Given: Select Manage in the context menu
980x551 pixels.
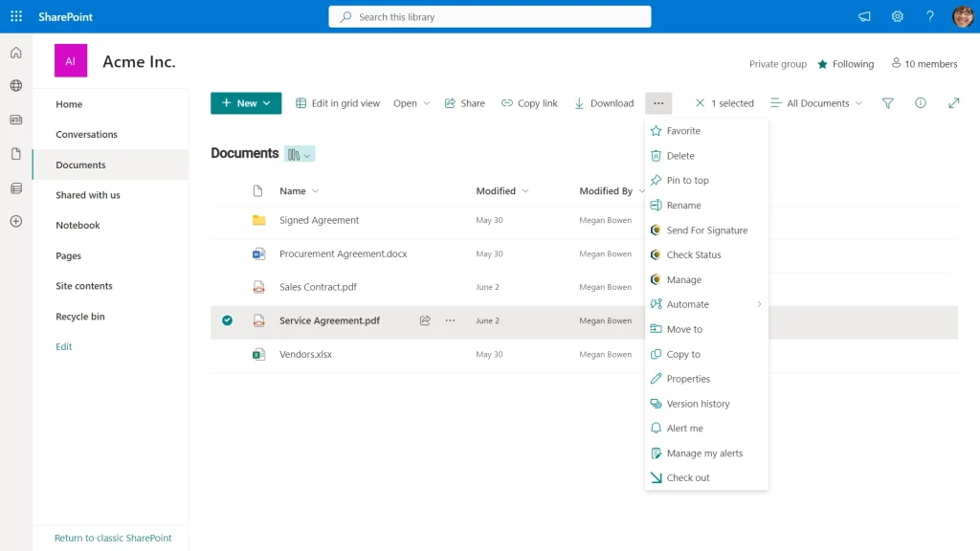Looking at the screenshot, I should point(706,279).
